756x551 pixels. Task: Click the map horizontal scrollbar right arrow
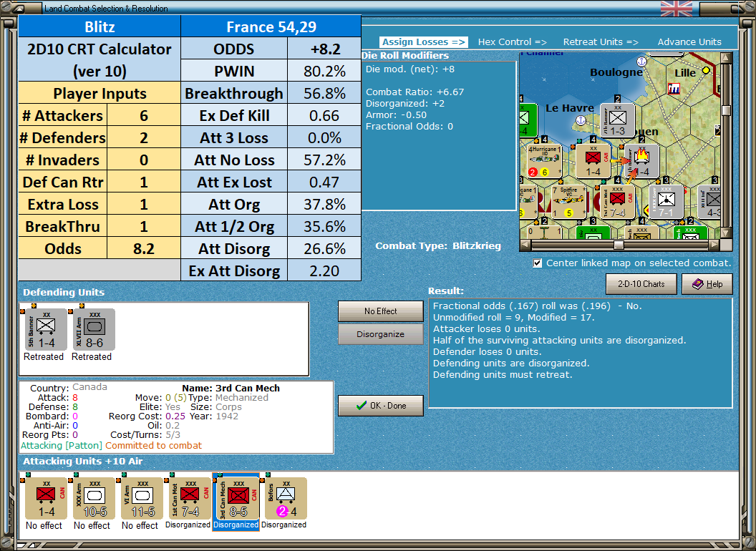[x=714, y=245]
